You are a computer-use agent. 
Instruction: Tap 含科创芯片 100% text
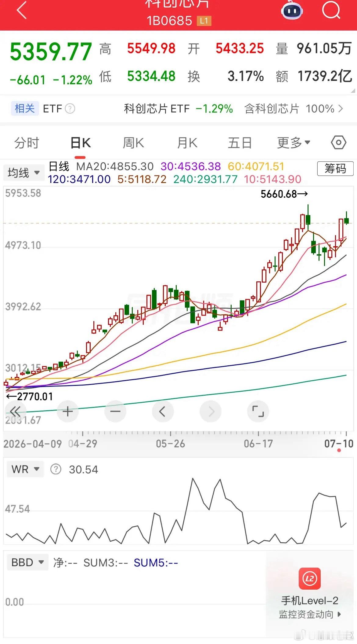289,108
